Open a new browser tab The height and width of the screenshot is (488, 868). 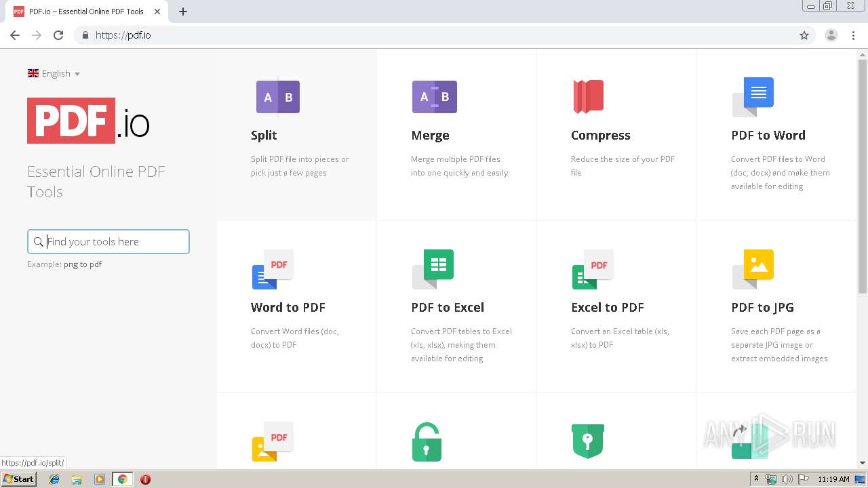[x=183, y=12]
